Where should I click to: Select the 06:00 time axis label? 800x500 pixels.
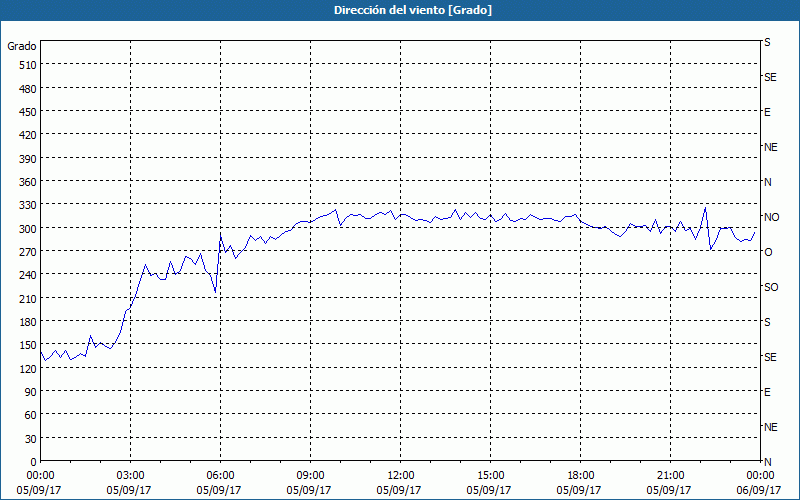[220, 476]
